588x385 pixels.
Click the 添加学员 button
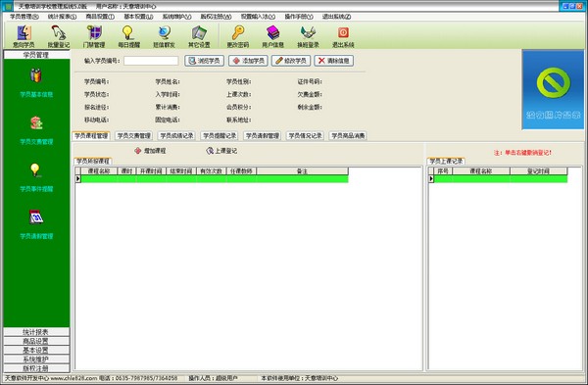(248, 61)
